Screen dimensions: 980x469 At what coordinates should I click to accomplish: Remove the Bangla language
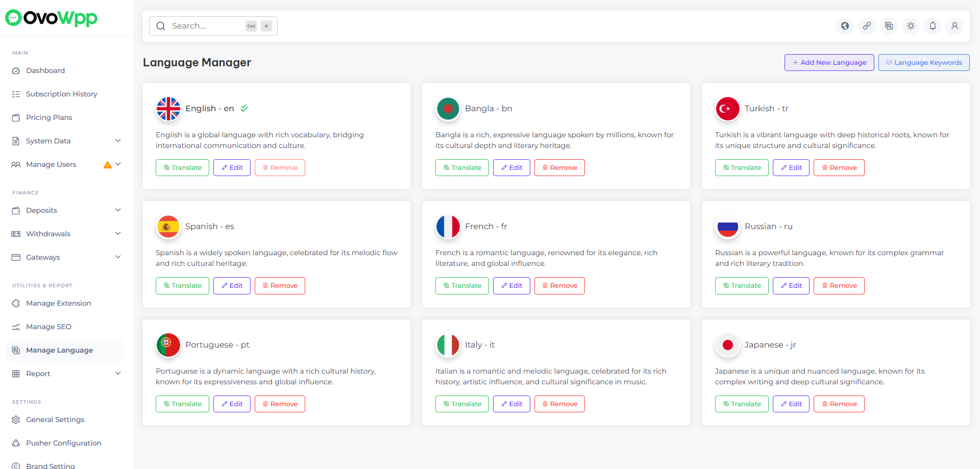click(559, 168)
